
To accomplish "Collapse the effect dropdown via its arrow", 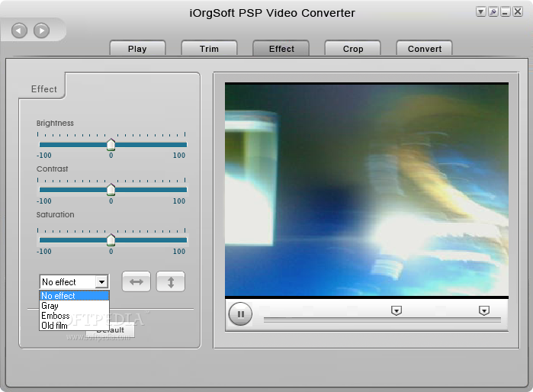I will click(101, 282).
